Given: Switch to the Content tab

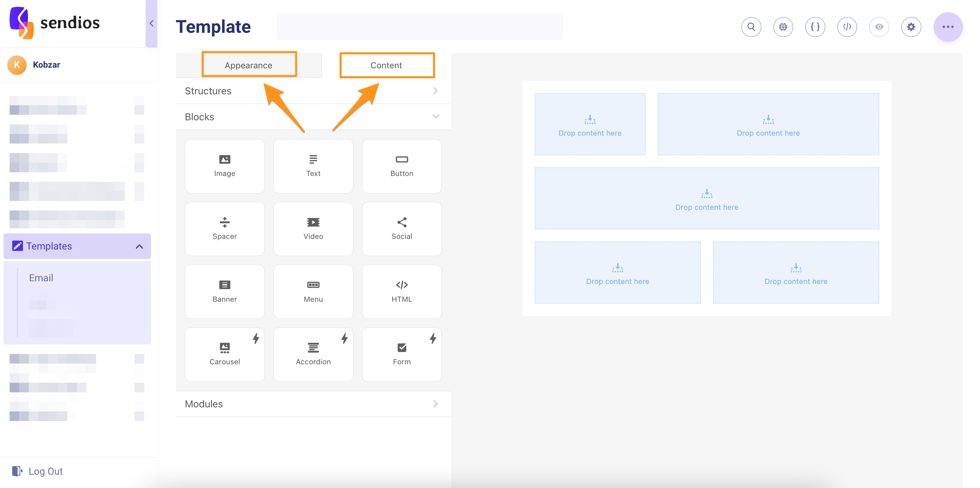Looking at the screenshot, I should coord(386,65).
